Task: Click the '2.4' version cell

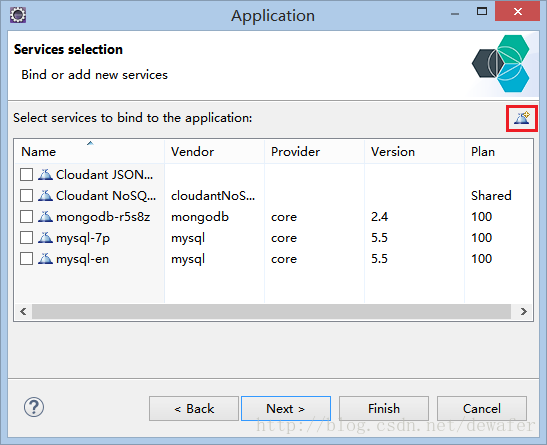Action: coord(380,217)
